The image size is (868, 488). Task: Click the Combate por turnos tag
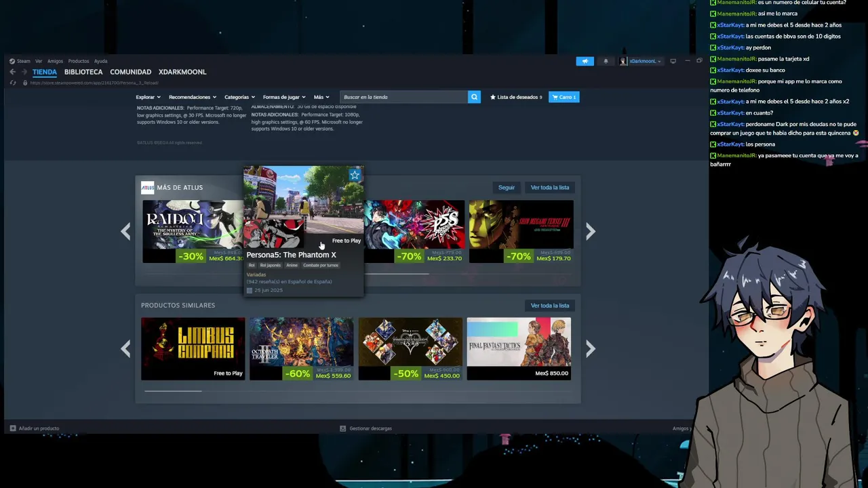coord(320,265)
